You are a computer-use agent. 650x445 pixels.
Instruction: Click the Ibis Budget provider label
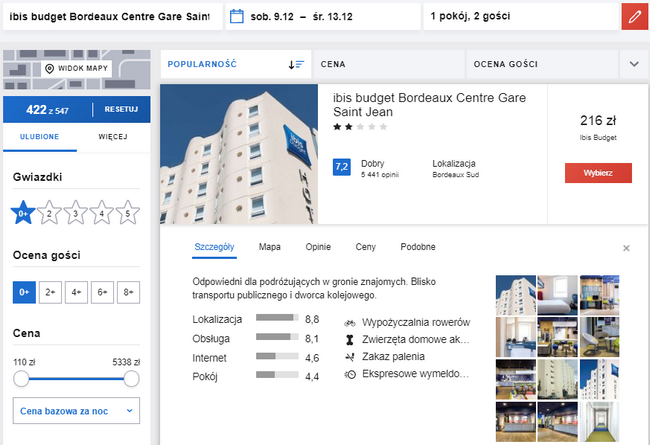(598, 138)
